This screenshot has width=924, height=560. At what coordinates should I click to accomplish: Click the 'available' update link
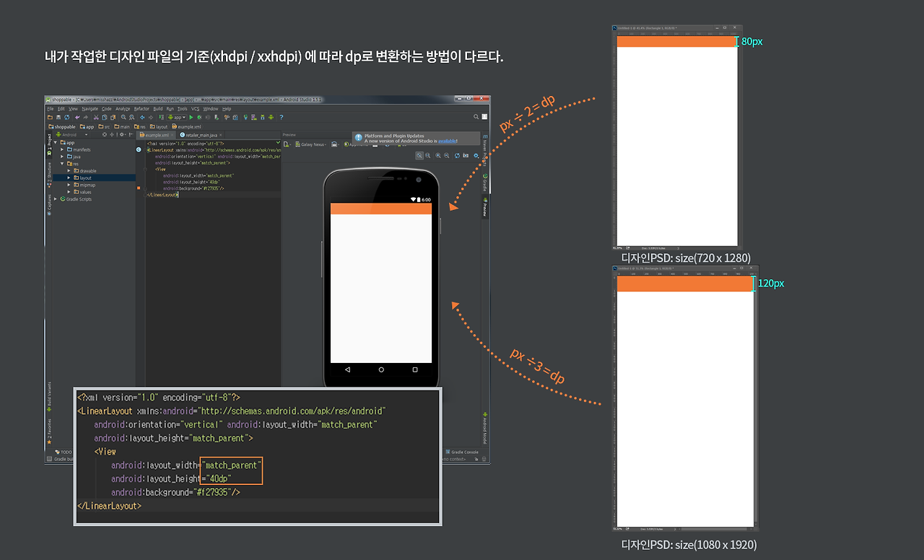(447, 141)
